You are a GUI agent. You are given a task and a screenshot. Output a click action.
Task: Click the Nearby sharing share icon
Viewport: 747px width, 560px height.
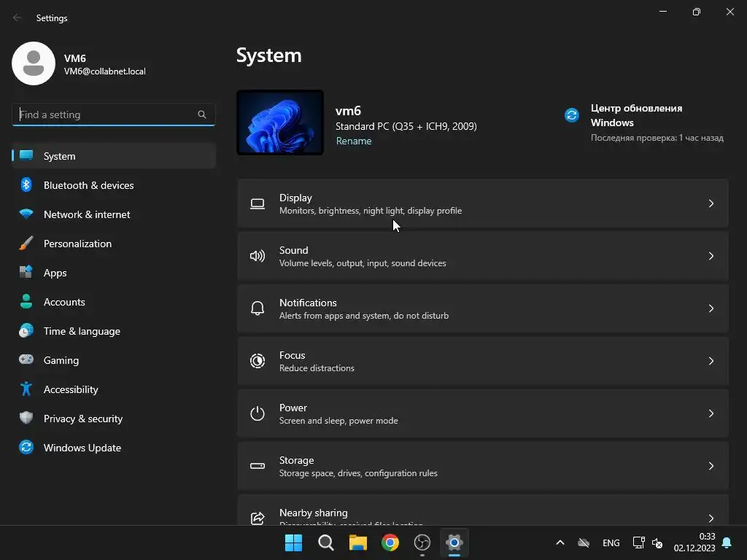pyautogui.click(x=258, y=518)
